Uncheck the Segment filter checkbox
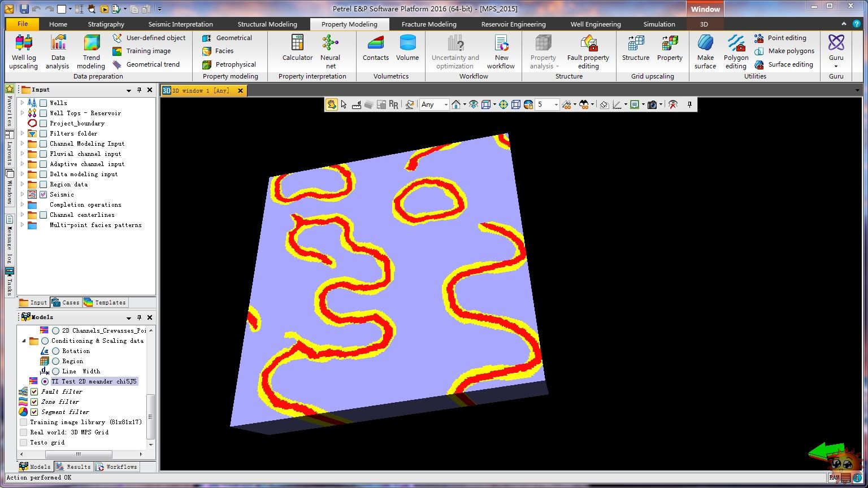868x488 pixels. [x=34, y=412]
